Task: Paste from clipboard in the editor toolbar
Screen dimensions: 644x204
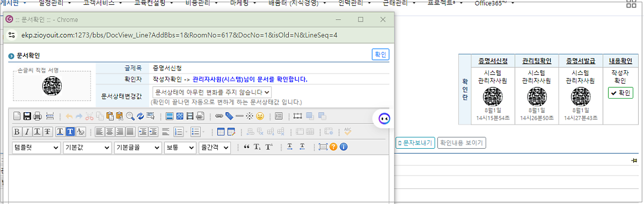Action: [110, 116]
